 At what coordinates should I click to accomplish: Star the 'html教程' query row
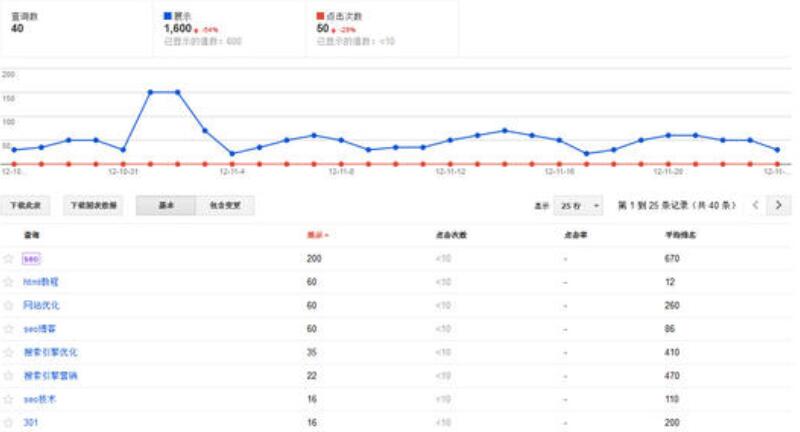pyautogui.click(x=8, y=282)
